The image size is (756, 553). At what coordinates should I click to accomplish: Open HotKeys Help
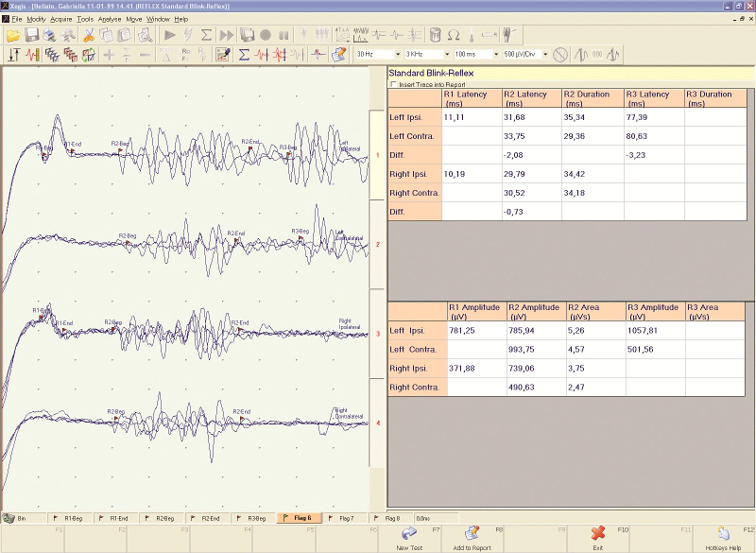(x=722, y=539)
